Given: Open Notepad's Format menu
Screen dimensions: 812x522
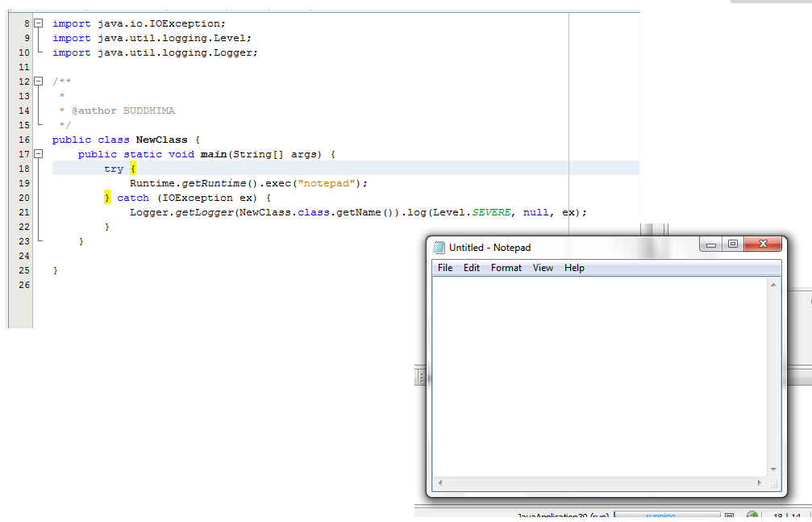Looking at the screenshot, I should pos(506,268).
